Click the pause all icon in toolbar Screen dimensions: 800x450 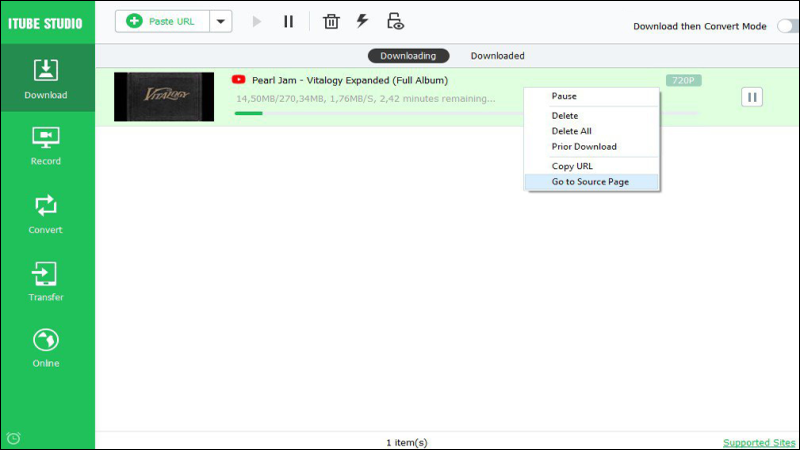point(289,21)
